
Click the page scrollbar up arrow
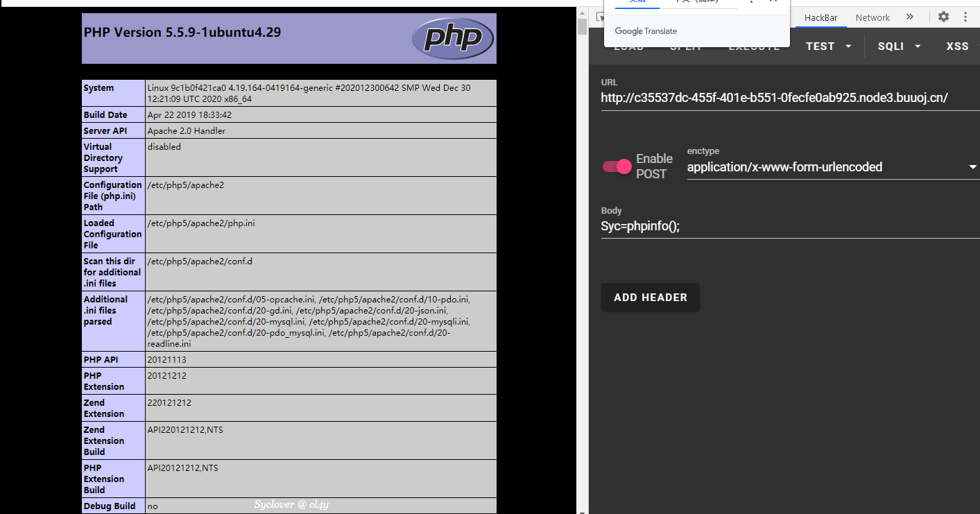[583, 12]
